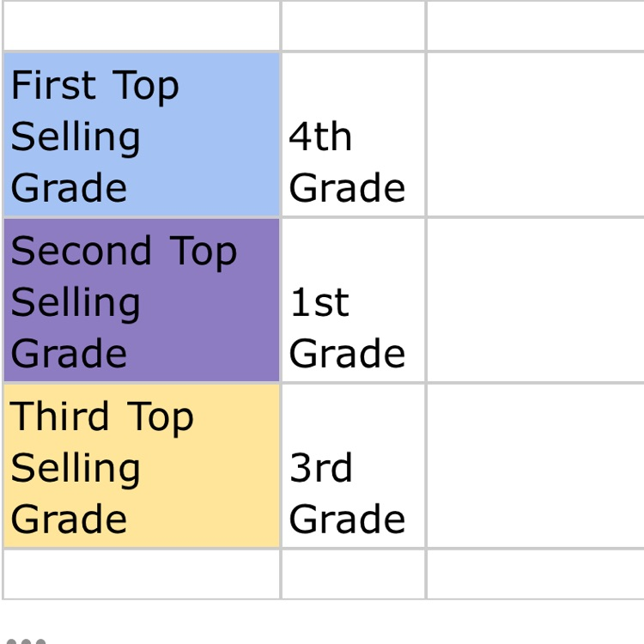Select the empty bottom-right cell
The image size is (644, 644).
(x=535, y=574)
